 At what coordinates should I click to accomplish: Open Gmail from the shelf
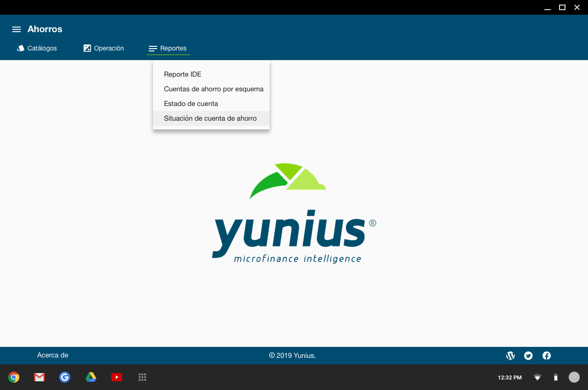pos(40,377)
